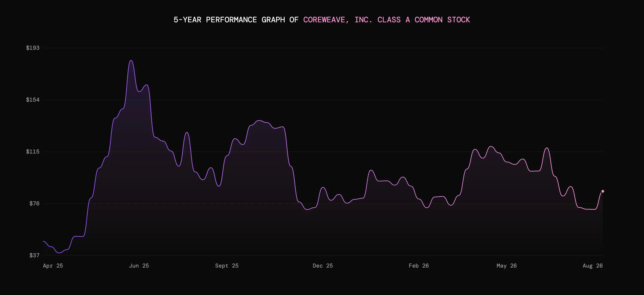Click the latest price endpoint dot
The image size is (644, 295).
coord(603,191)
